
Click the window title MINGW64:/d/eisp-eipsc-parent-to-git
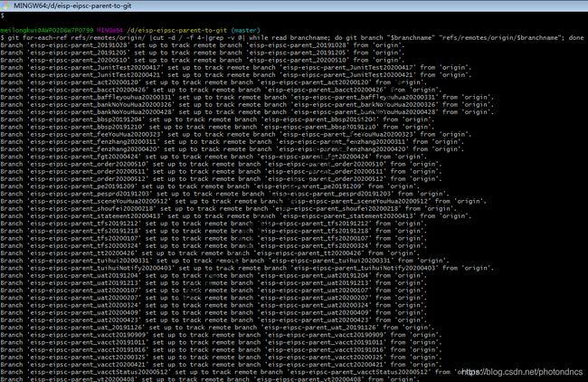click(72, 5)
